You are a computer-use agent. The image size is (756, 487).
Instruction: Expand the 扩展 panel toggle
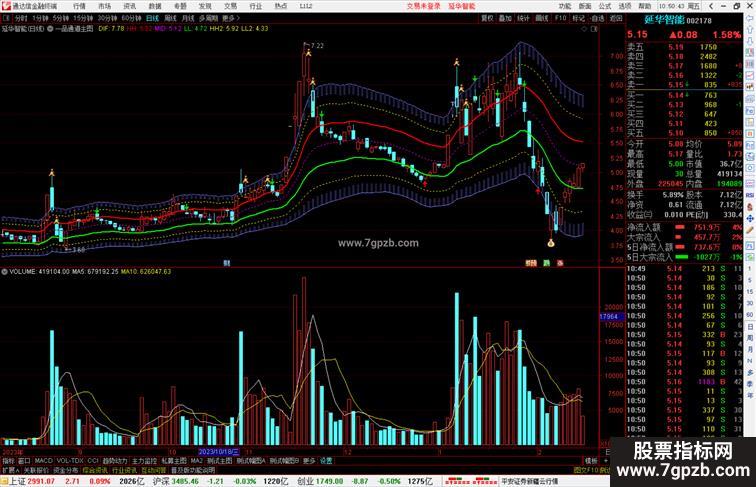pos(11,470)
